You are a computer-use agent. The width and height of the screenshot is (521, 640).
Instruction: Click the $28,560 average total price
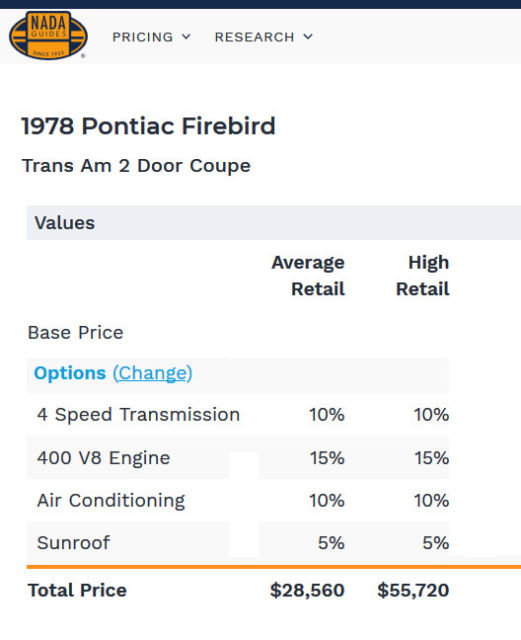coord(307,591)
